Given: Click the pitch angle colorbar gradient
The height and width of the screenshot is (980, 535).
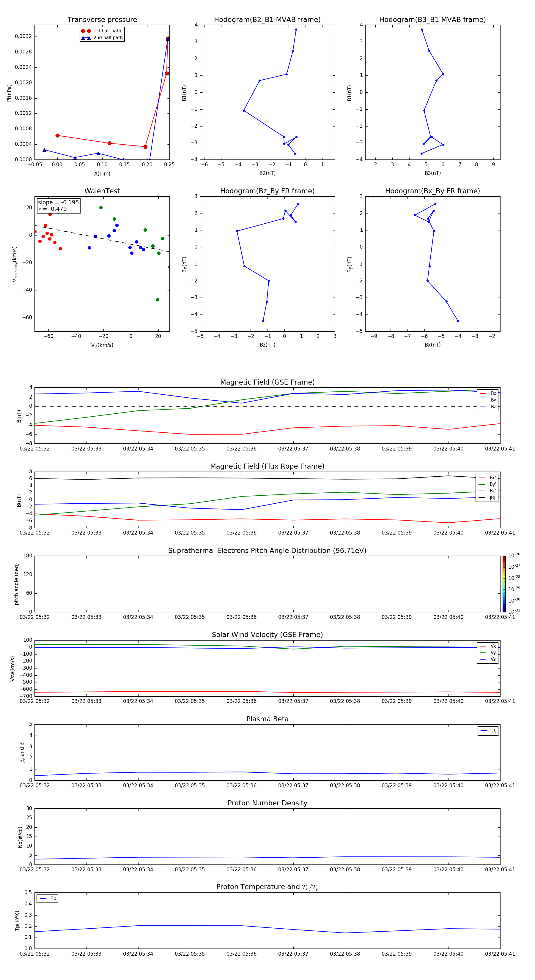Looking at the screenshot, I should pos(504,584).
